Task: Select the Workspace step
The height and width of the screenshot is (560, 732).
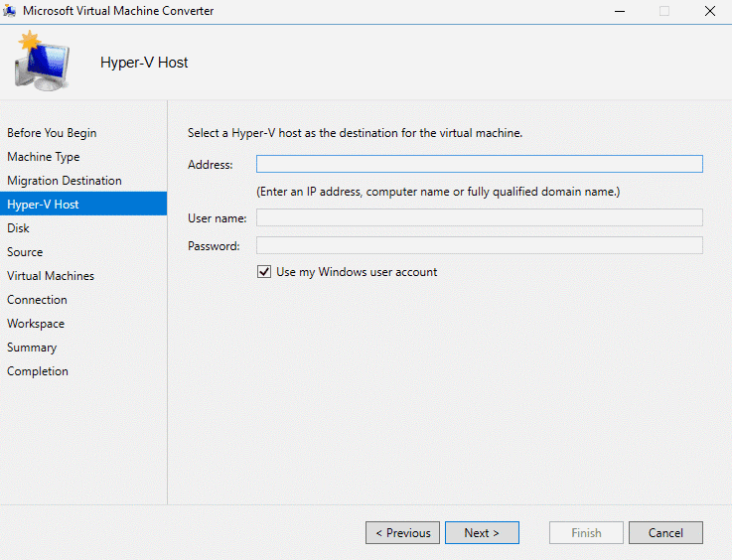Action: pyautogui.click(x=36, y=324)
